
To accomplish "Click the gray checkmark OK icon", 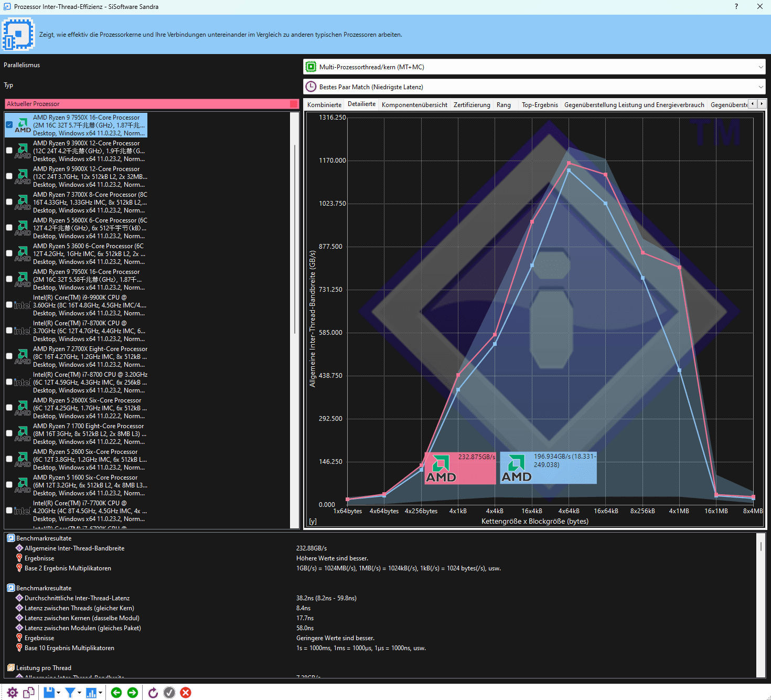I will [169, 693].
